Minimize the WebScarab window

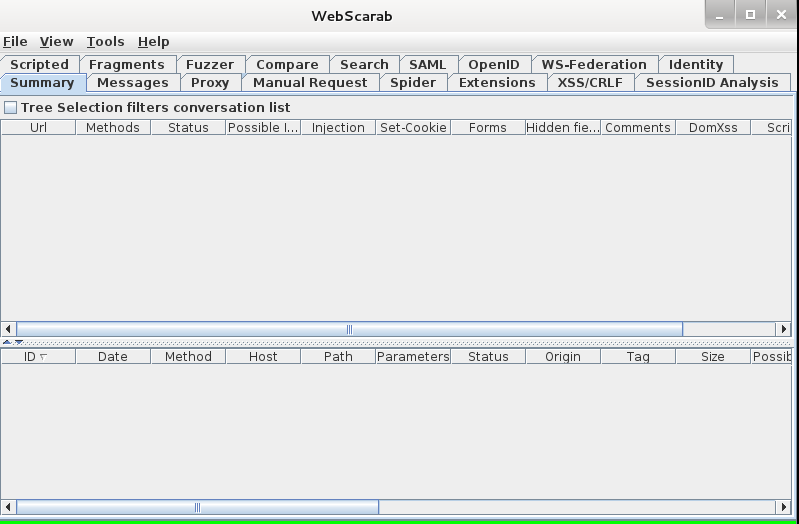point(720,15)
